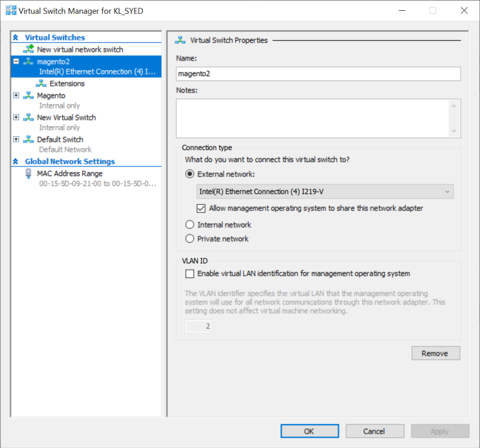Click the Cancel button

point(374,431)
